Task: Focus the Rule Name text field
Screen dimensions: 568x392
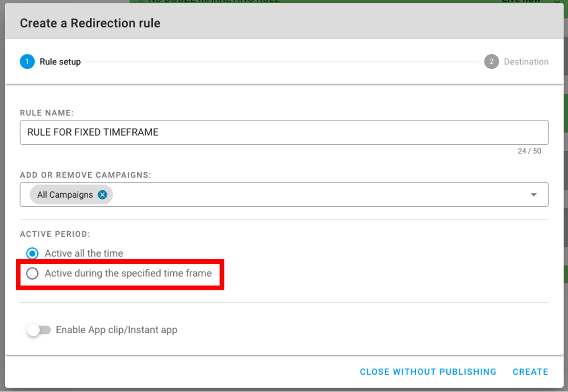Action: click(x=284, y=132)
